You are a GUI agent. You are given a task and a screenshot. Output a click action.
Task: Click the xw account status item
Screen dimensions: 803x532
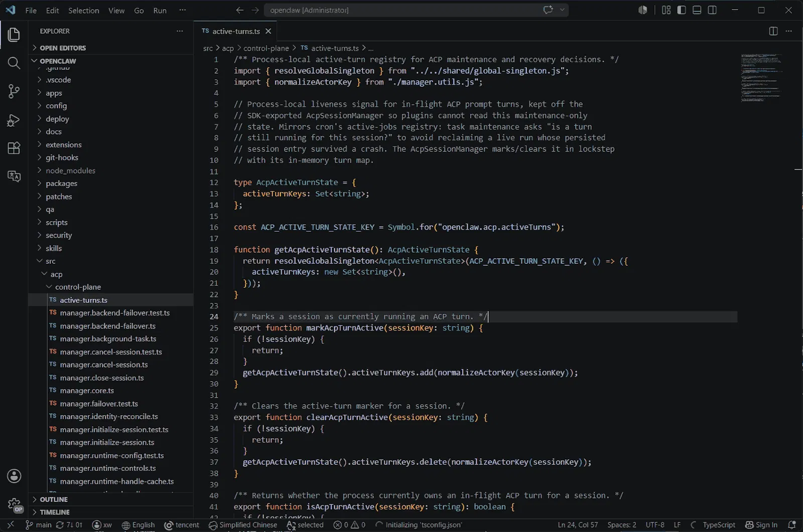pos(102,525)
